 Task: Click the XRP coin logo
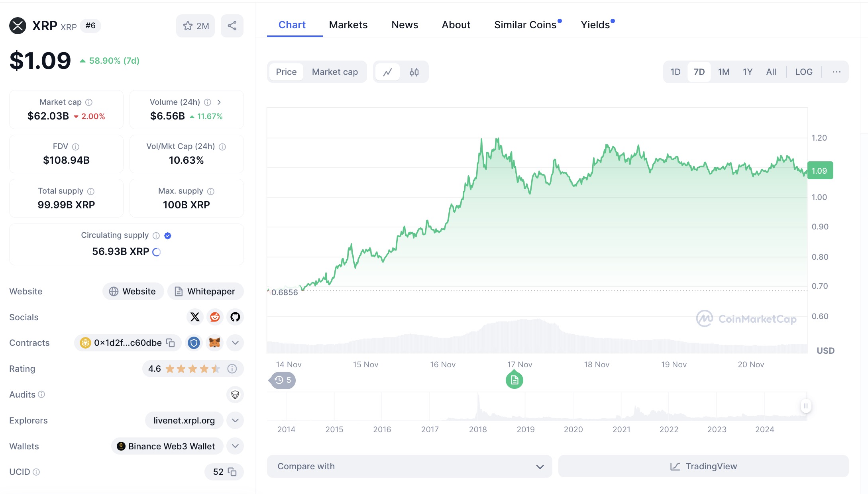pyautogui.click(x=18, y=26)
